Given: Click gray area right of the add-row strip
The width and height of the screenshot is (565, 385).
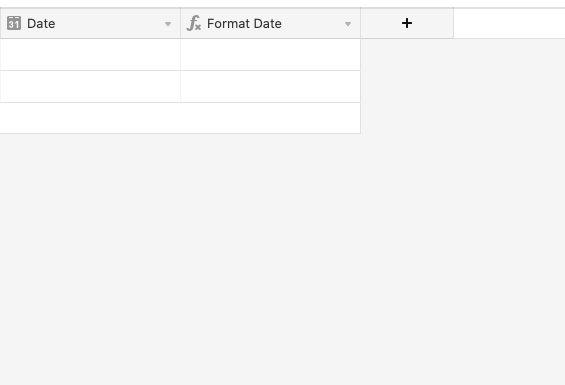Looking at the screenshot, I should [x=463, y=118].
